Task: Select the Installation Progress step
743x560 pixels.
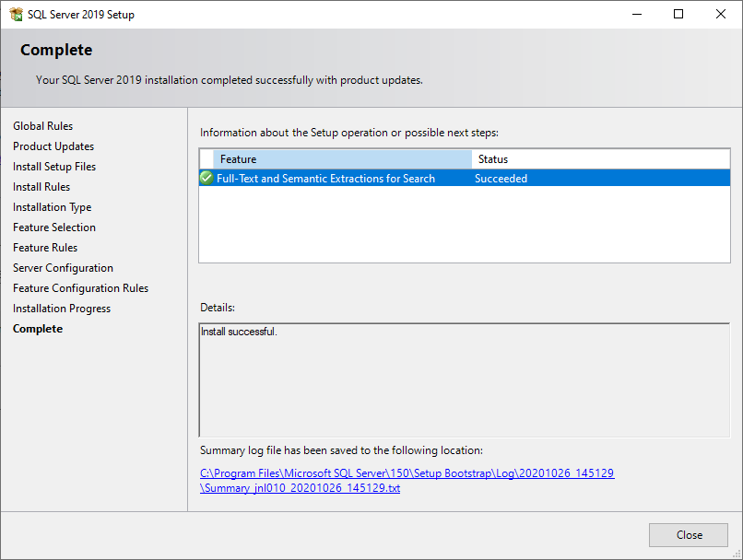Action: coord(62,309)
